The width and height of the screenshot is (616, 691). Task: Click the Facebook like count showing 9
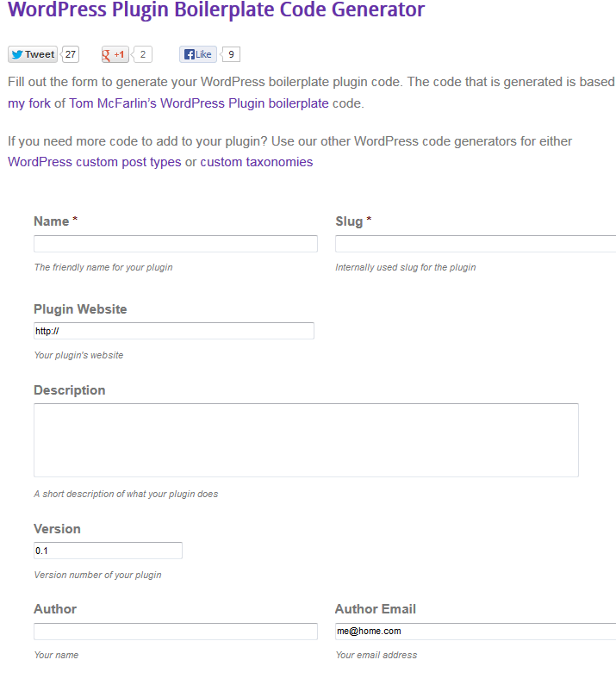click(x=231, y=54)
